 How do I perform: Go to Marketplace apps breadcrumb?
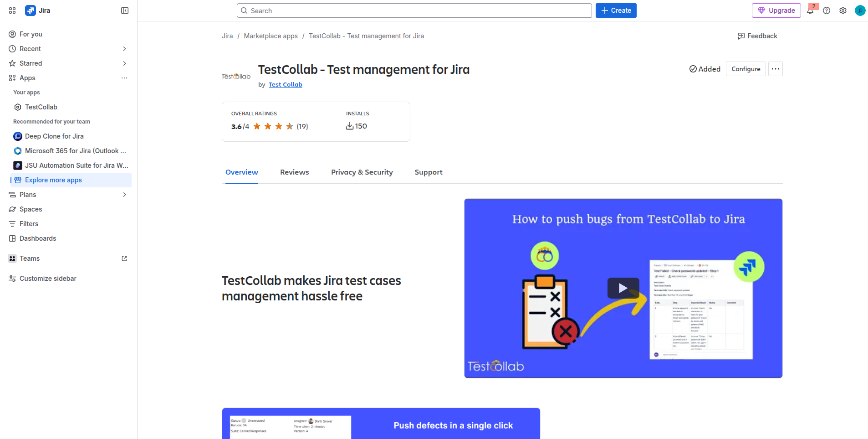pyautogui.click(x=271, y=36)
